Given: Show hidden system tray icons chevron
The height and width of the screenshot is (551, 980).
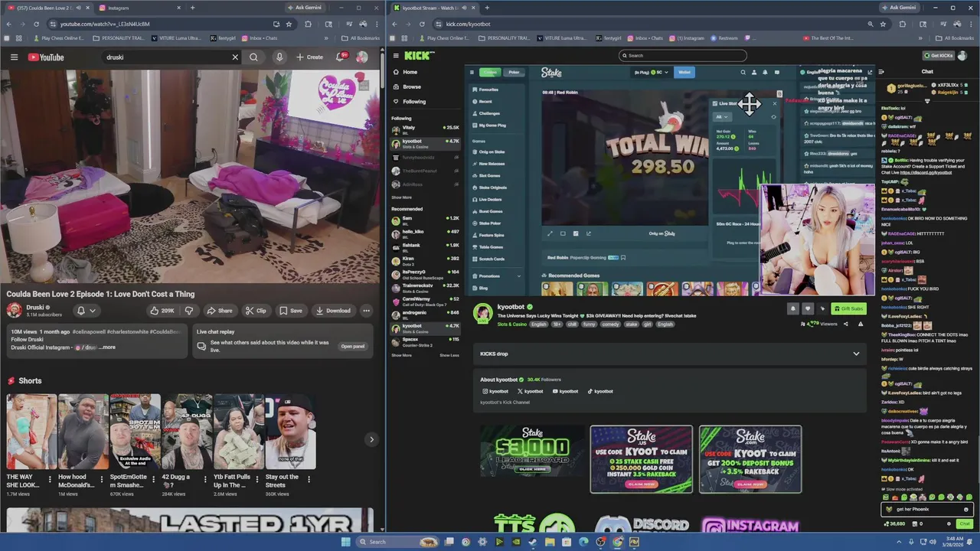Looking at the screenshot, I should coord(899,542).
